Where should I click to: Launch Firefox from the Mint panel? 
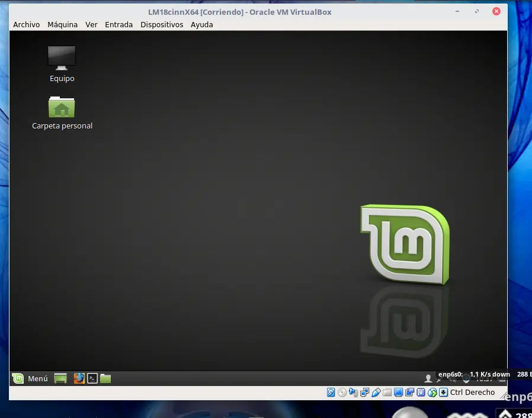coord(79,378)
